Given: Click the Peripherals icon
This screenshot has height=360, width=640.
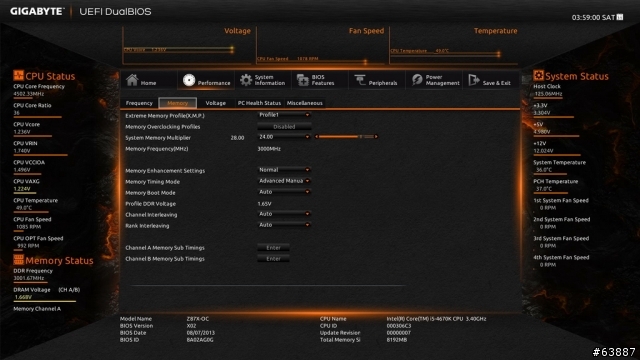Looking at the screenshot, I should [360, 80].
